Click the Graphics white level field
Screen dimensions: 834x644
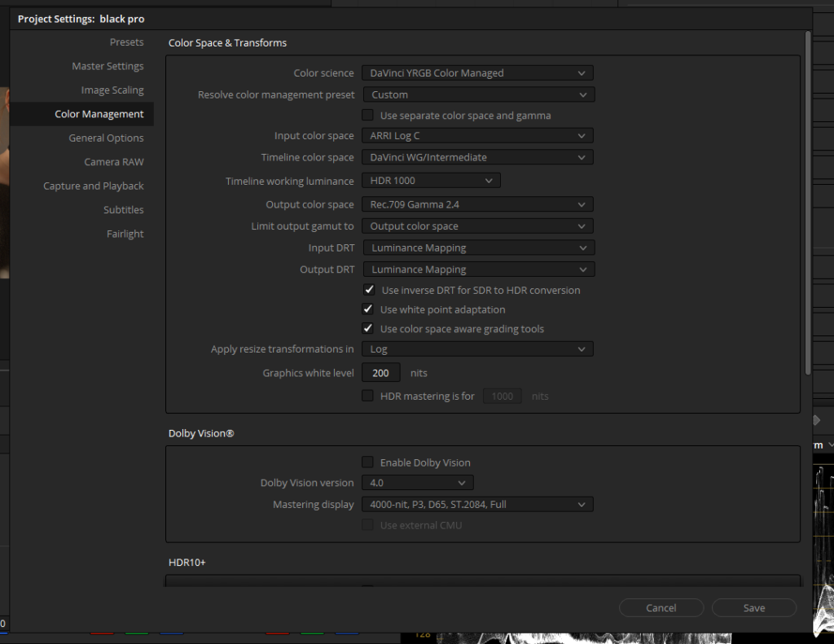coord(381,373)
